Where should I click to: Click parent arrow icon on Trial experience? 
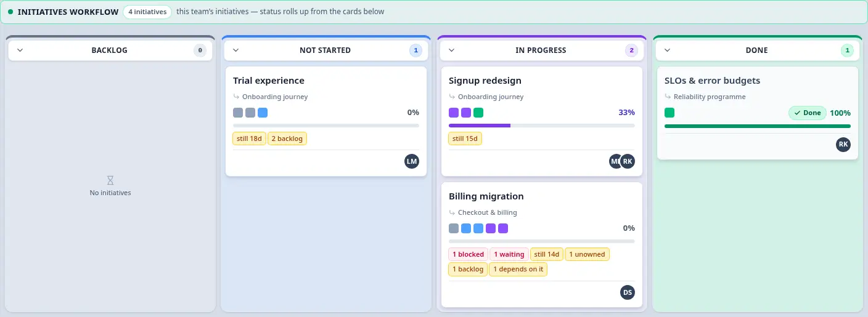coord(236,97)
